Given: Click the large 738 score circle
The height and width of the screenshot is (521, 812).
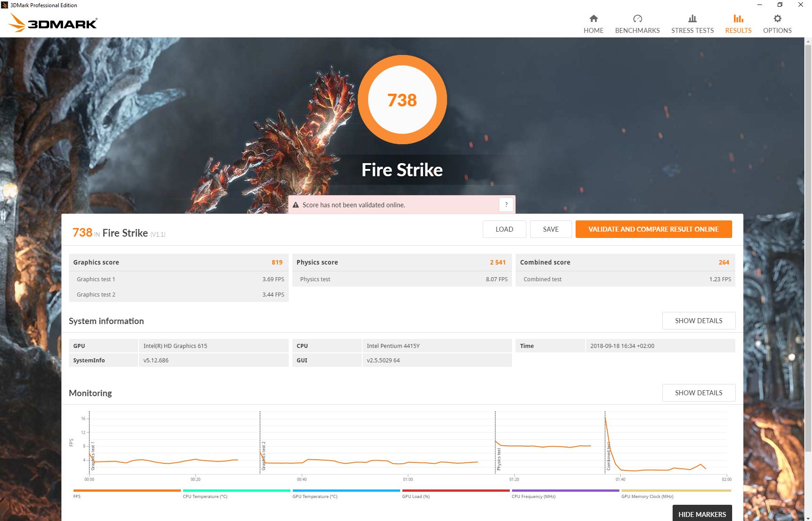Looking at the screenshot, I should 402,100.
